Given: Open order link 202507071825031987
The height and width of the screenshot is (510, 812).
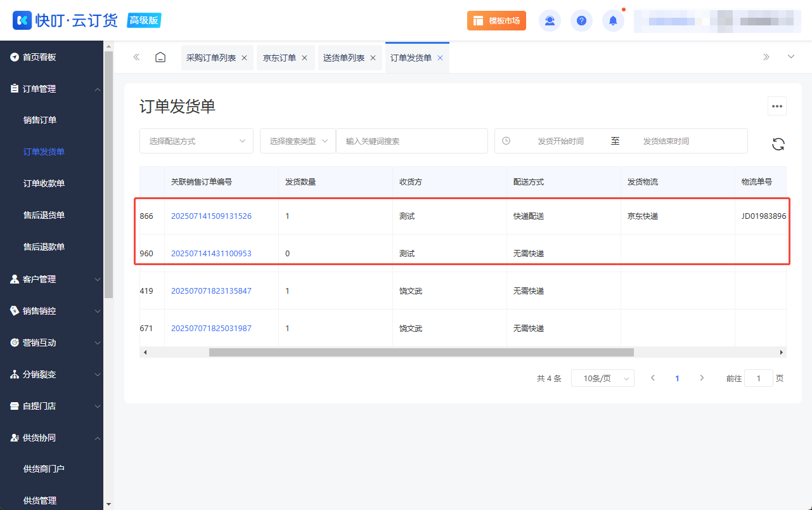Looking at the screenshot, I should [x=211, y=328].
